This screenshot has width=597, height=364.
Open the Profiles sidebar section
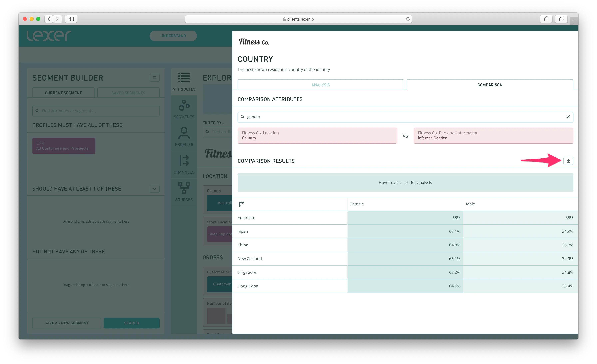click(184, 137)
